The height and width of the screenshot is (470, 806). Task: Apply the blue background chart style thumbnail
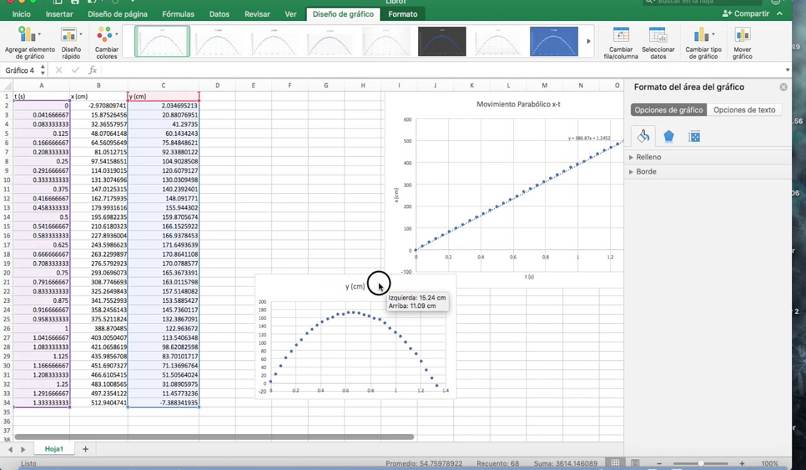554,41
